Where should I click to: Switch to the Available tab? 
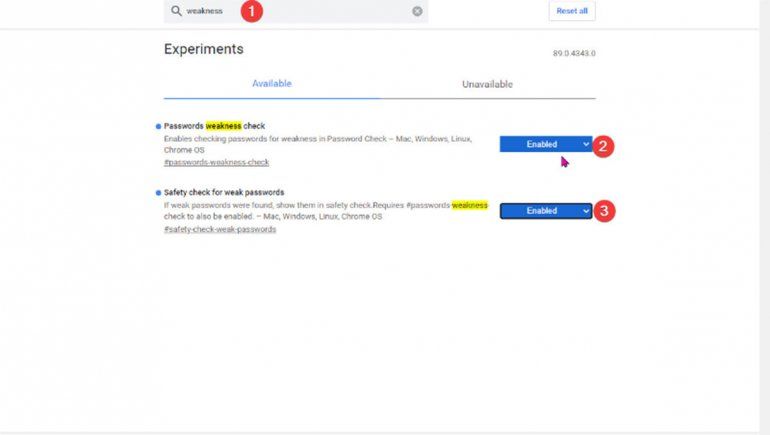point(271,84)
